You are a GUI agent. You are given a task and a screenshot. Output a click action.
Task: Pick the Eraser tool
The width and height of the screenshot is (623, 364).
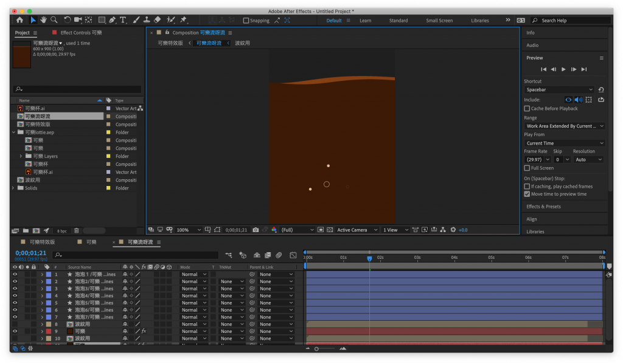pyautogui.click(x=157, y=20)
